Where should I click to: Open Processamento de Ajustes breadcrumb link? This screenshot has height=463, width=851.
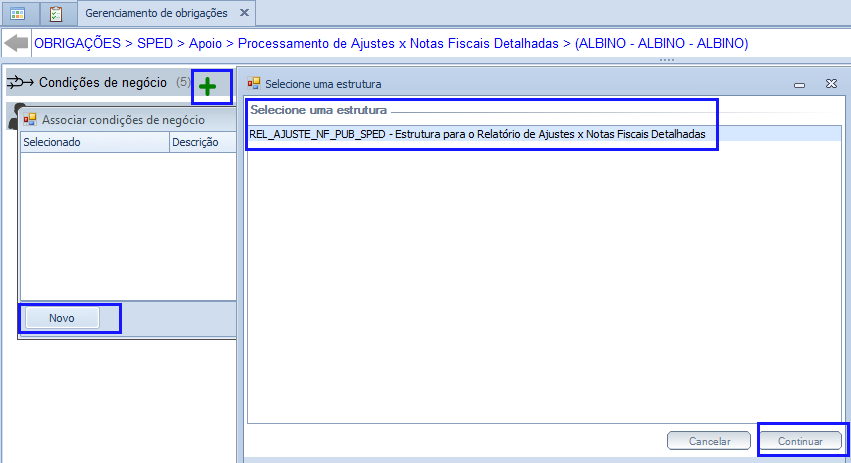pyautogui.click(x=398, y=43)
